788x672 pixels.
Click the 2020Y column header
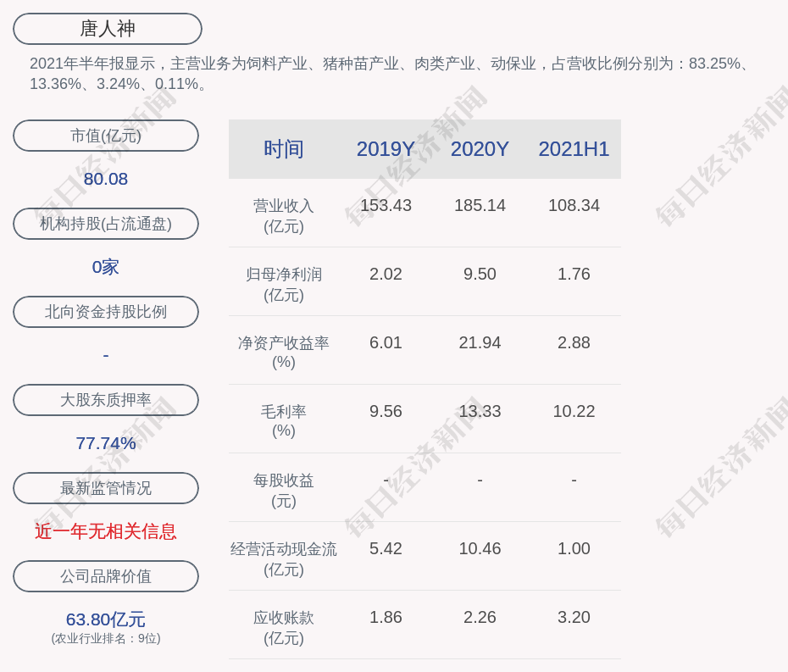pos(480,149)
